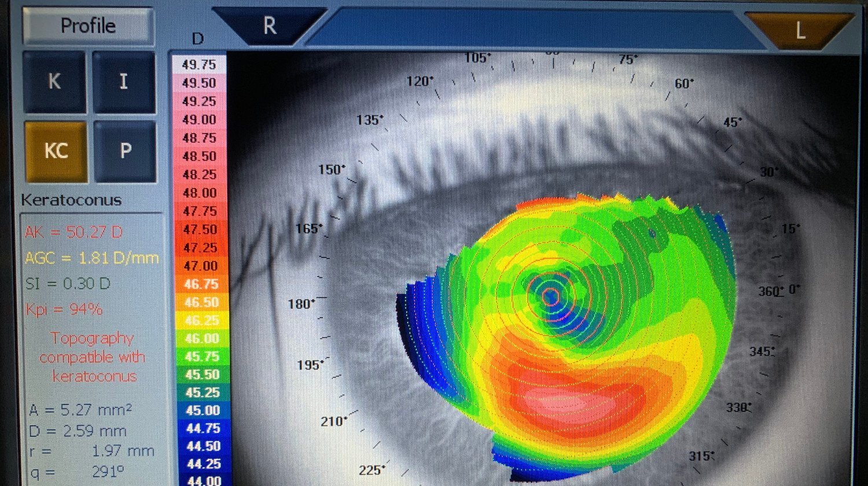Screen dimensions: 868x486
Task: Toggle the KC keratoconus screening button
Action: coord(56,151)
